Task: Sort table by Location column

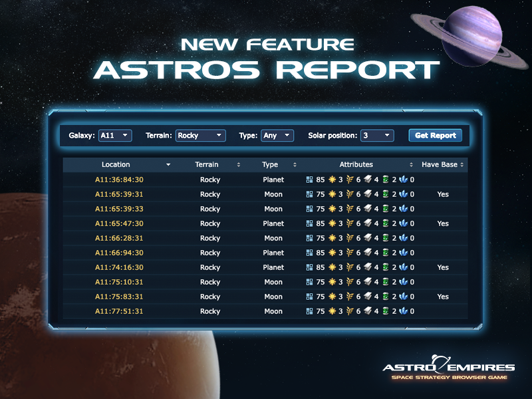Action: tap(116, 164)
